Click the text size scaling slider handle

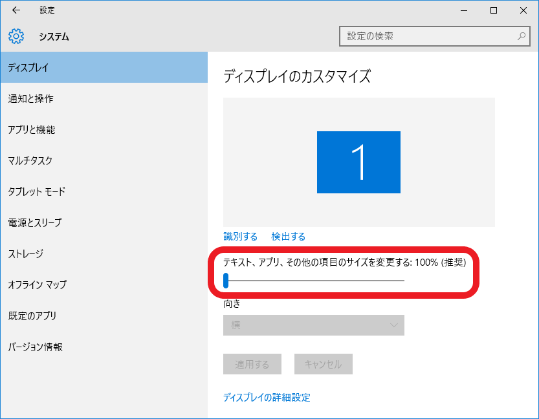pos(226,280)
